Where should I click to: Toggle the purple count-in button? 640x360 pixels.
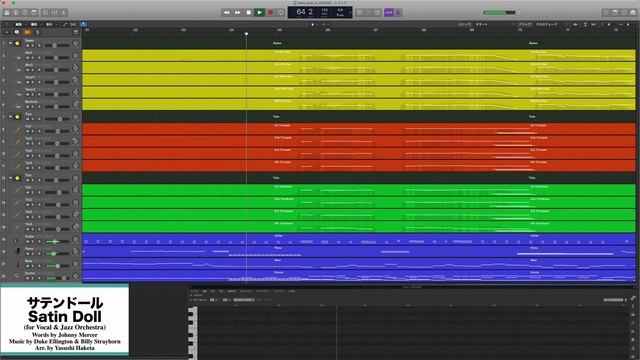pyautogui.click(x=389, y=13)
